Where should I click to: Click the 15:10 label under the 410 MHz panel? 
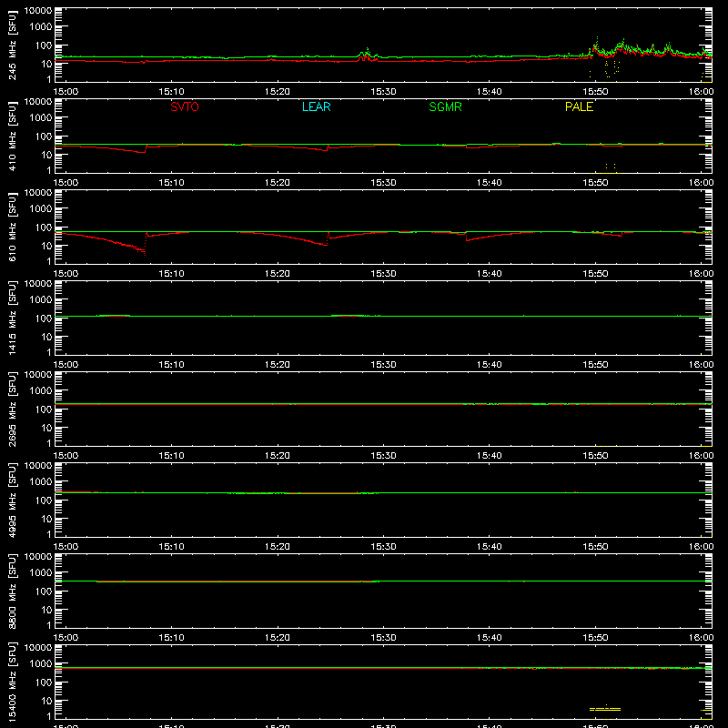pos(172,183)
